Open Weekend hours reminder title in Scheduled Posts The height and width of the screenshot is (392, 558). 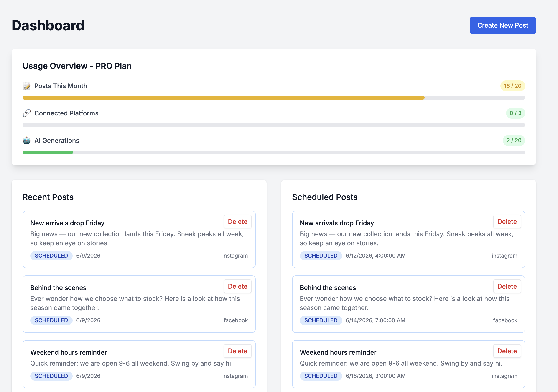pyautogui.click(x=338, y=352)
